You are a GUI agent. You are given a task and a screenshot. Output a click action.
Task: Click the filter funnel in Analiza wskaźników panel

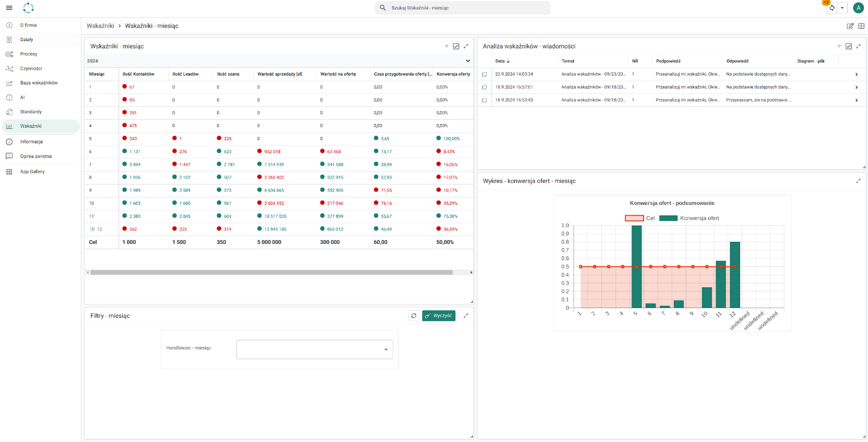[839, 46]
